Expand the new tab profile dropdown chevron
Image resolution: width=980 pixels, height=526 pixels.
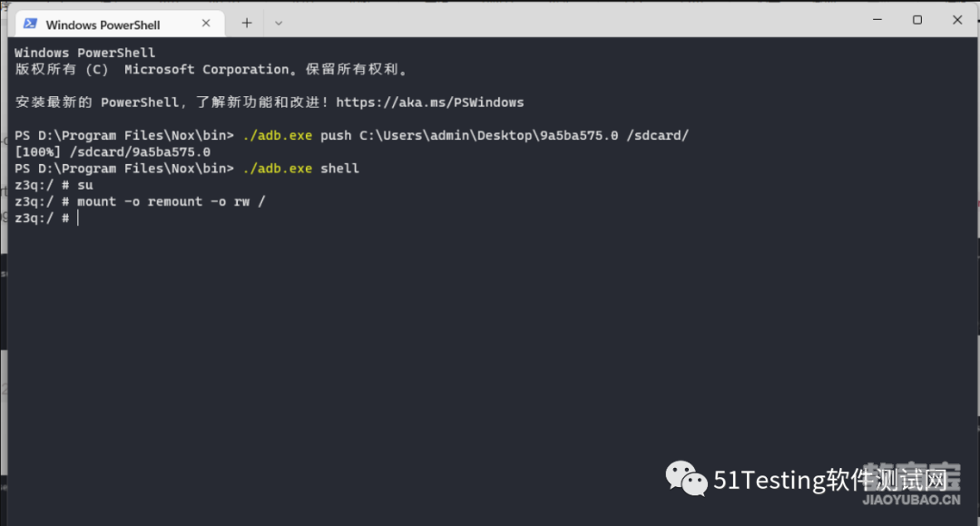point(279,23)
